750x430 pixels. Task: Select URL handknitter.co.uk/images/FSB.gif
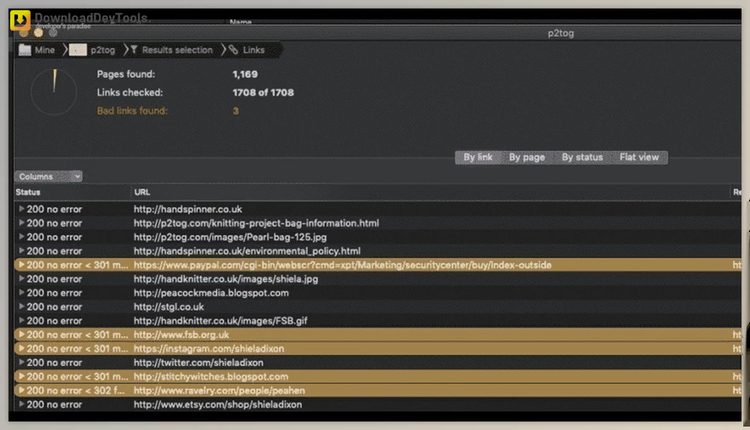point(221,320)
